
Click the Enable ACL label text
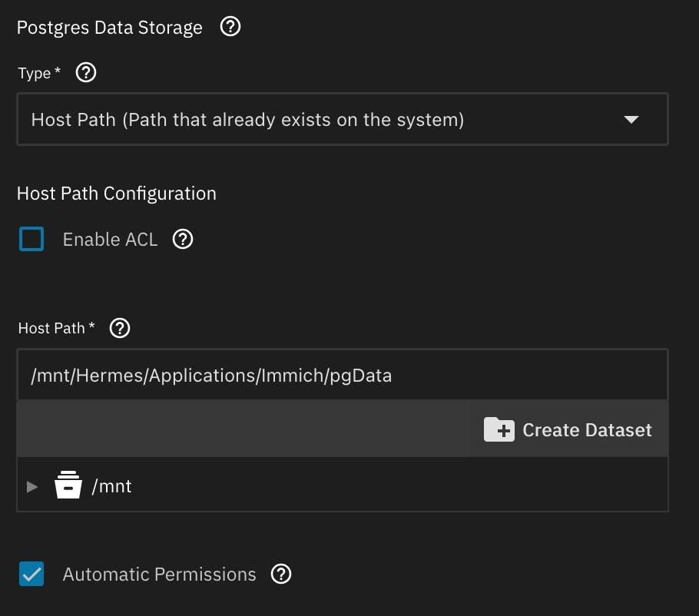click(110, 240)
